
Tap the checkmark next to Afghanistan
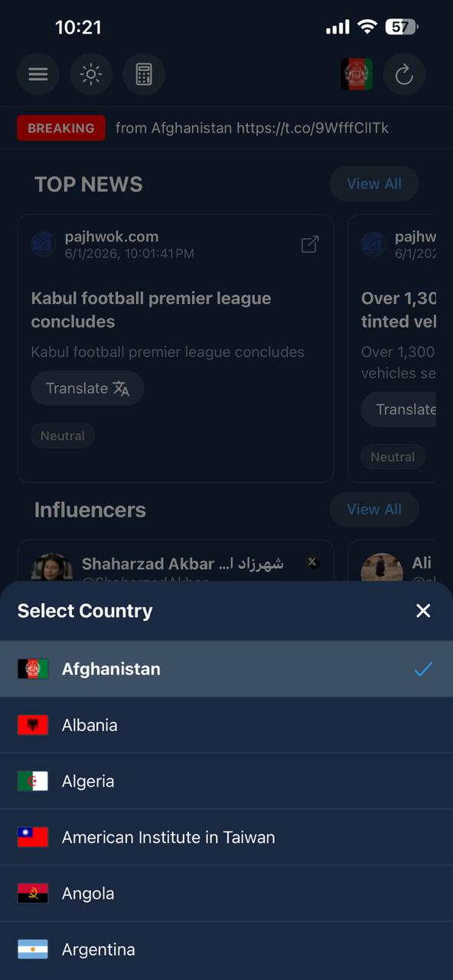coord(423,668)
